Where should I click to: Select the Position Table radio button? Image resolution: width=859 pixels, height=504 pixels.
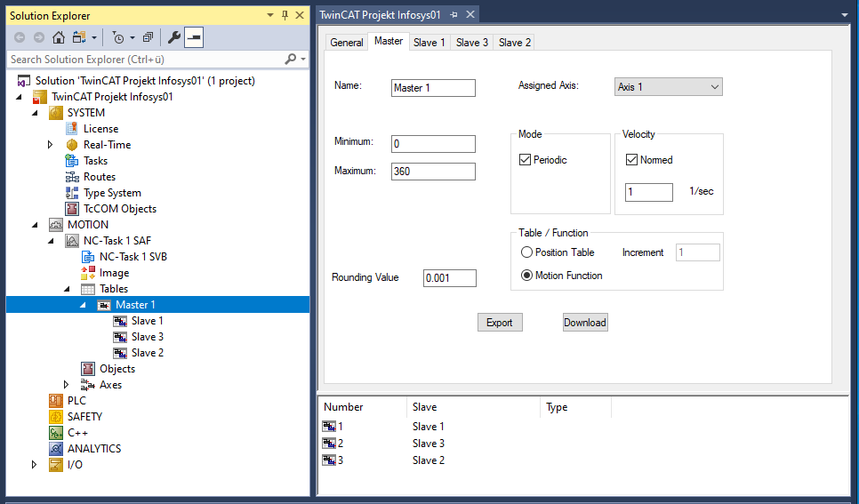[x=526, y=252]
